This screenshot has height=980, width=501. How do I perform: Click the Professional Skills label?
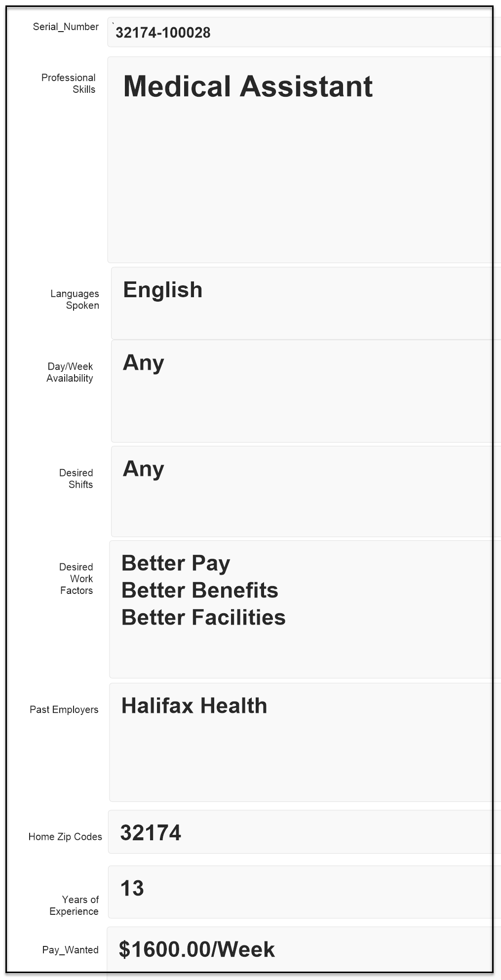[x=69, y=83]
